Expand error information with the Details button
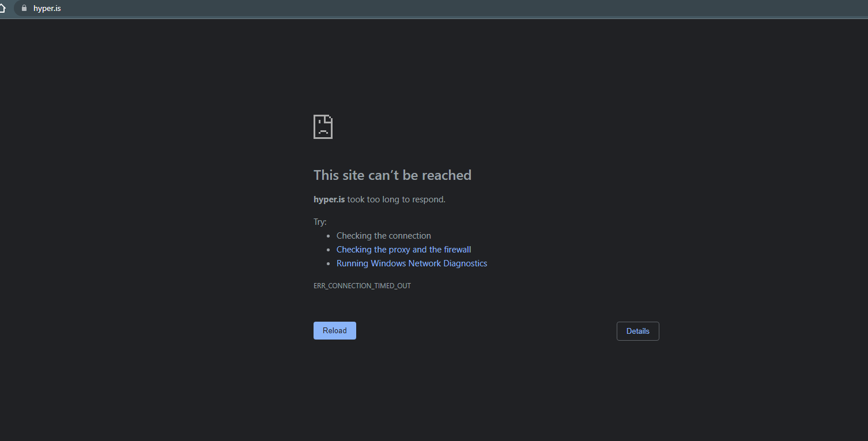868x441 pixels. (637, 331)
